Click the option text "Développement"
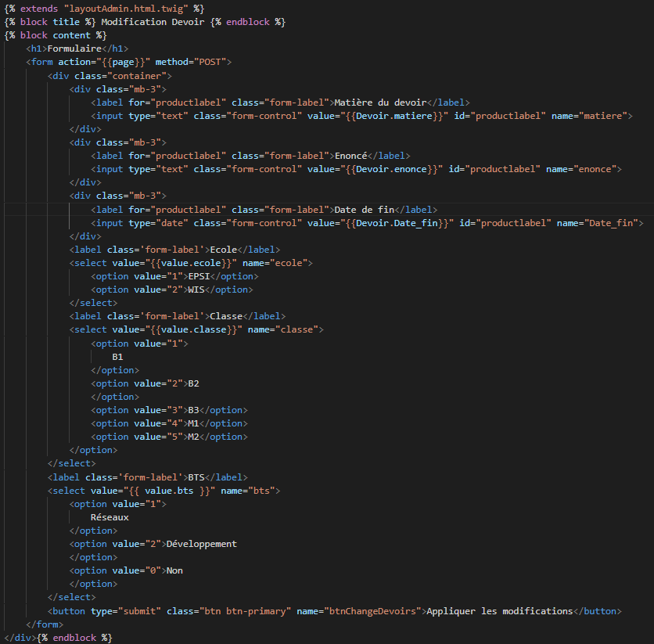654x644 pixels. tap(202, 545)
